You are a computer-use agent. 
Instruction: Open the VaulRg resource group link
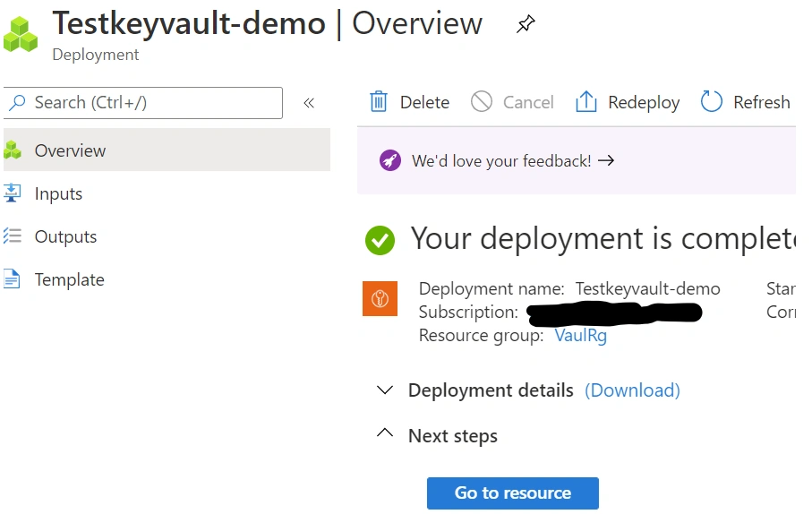(580, 336)
